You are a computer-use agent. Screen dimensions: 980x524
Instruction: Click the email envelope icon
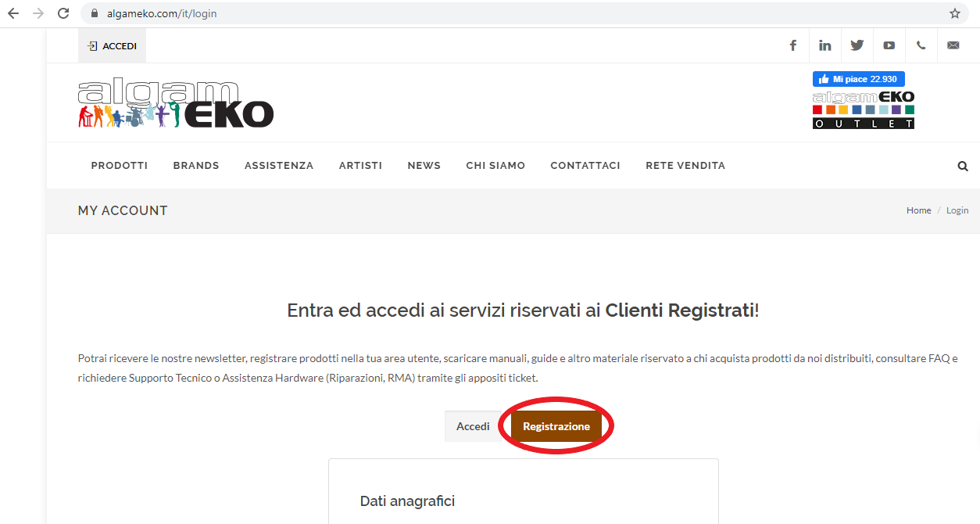953,45
